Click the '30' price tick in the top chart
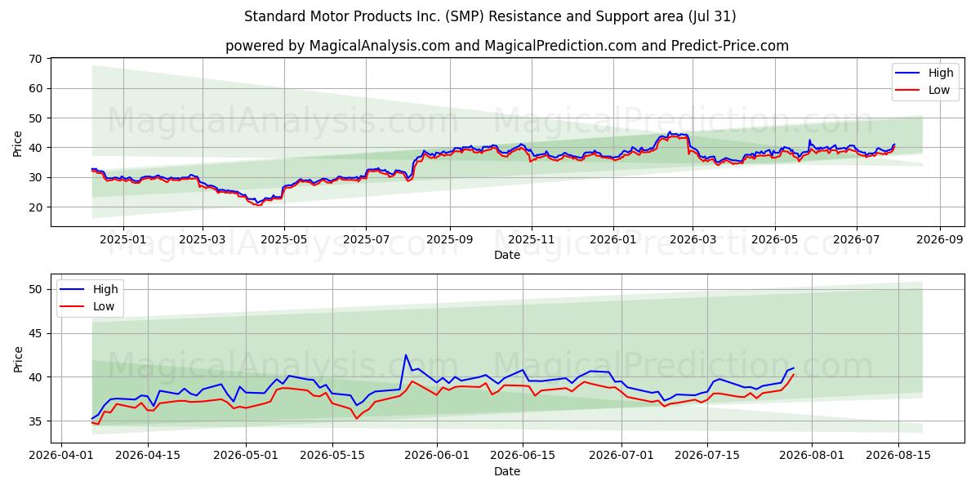980x490 pixels. (x=36, y=177)
